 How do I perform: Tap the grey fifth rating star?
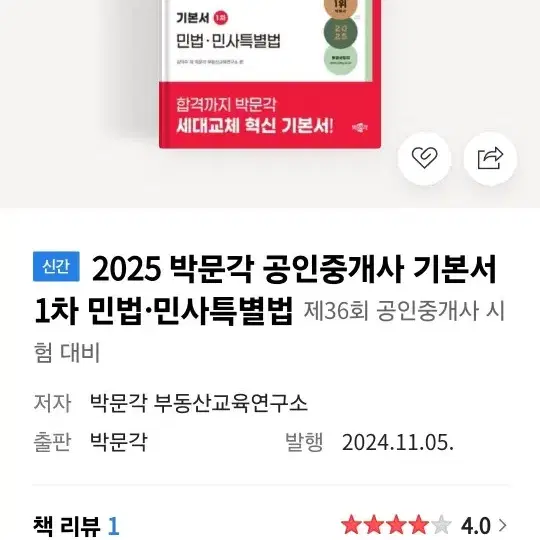click(441, 525)
